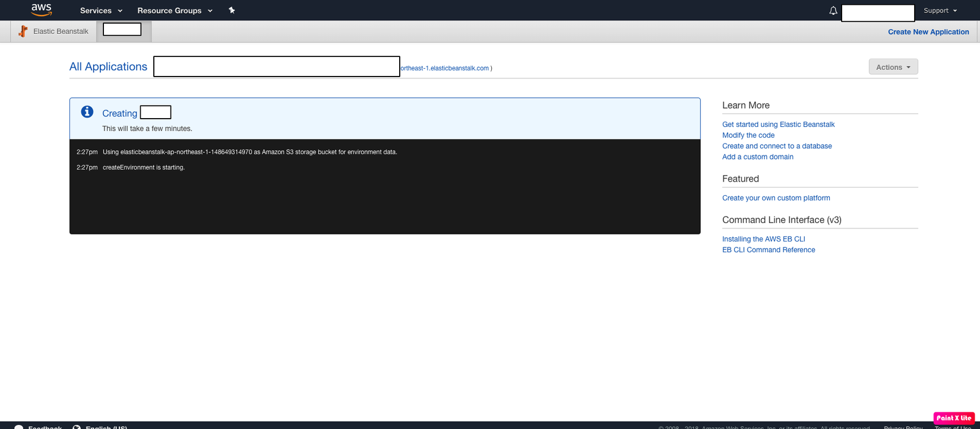Image resolution: width=980 pixels, height=429 pixels.
Task: Click the Creating status heading
Action: 119,113
